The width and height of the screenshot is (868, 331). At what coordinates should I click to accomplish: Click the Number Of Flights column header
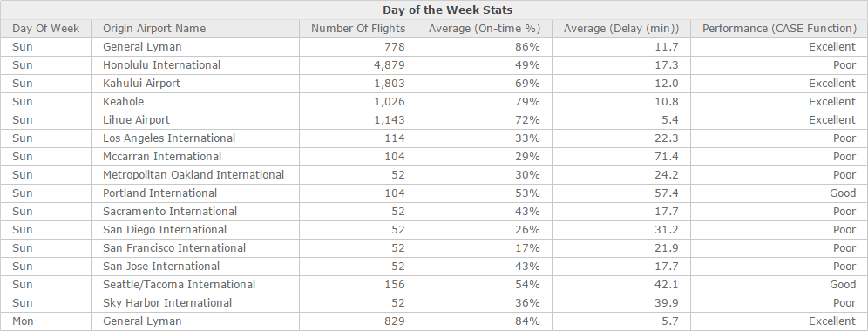point(358,29)
